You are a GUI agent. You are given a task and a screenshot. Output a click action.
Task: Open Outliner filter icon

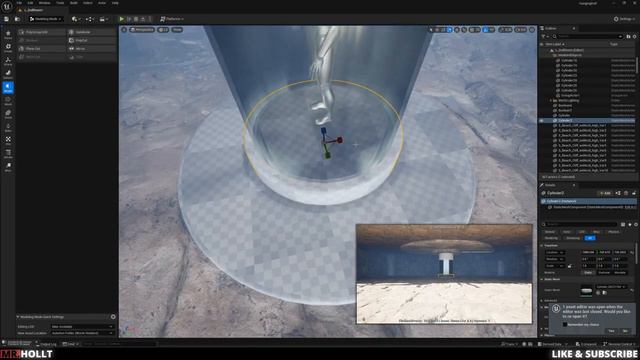click(544, 36)
